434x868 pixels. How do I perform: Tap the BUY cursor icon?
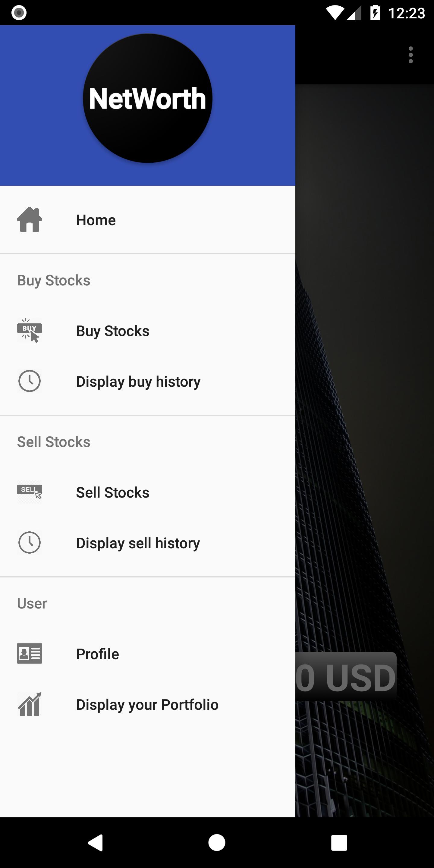tap(30, 331)
